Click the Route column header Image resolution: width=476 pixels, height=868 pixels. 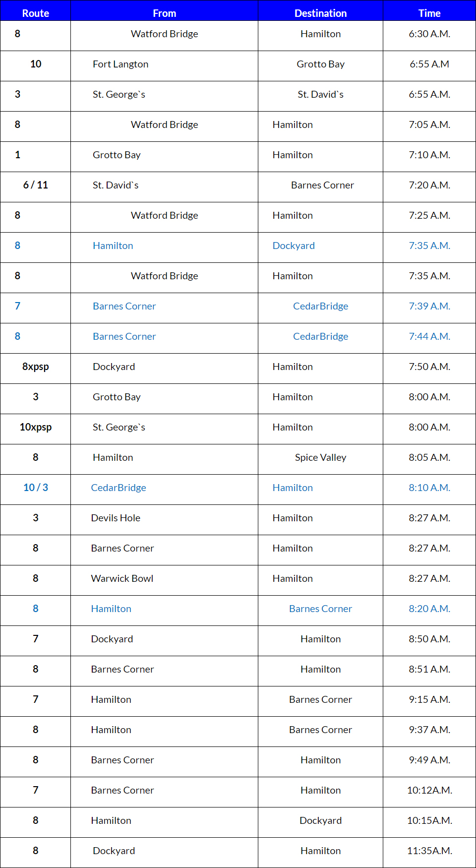click(36, 13)
